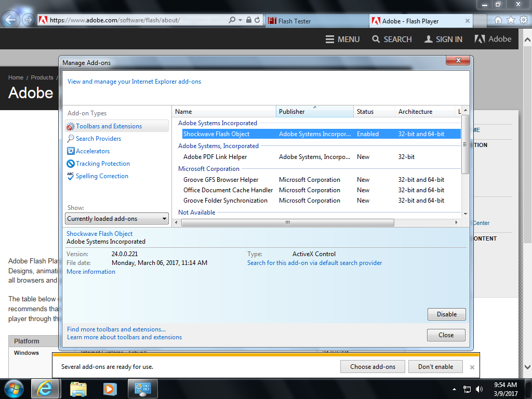Sort list by Name column header
The width and height of the screenshot is (532, 399).
click(x=224, y=112)
